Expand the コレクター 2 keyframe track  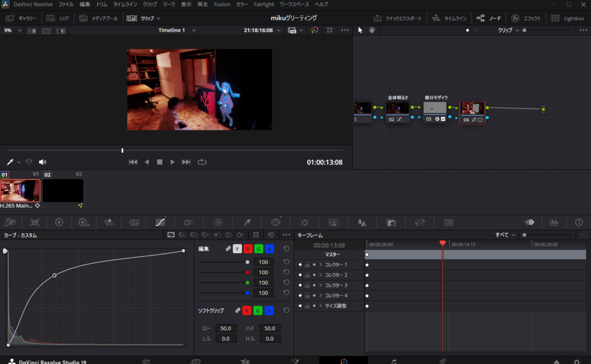tap(320, 275)
